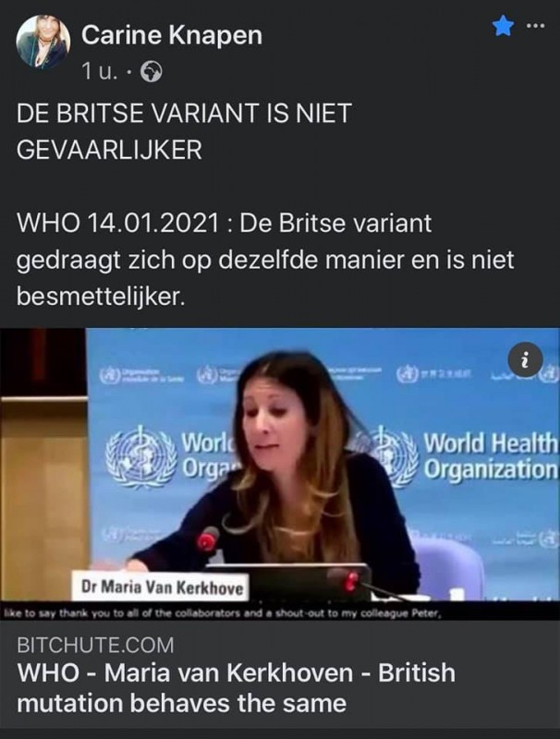The width and height of the screenshot is (560, 739).
Task: Tap the info 'i' icon on the video
Action: pyautogui.click(x=526, y=360)
